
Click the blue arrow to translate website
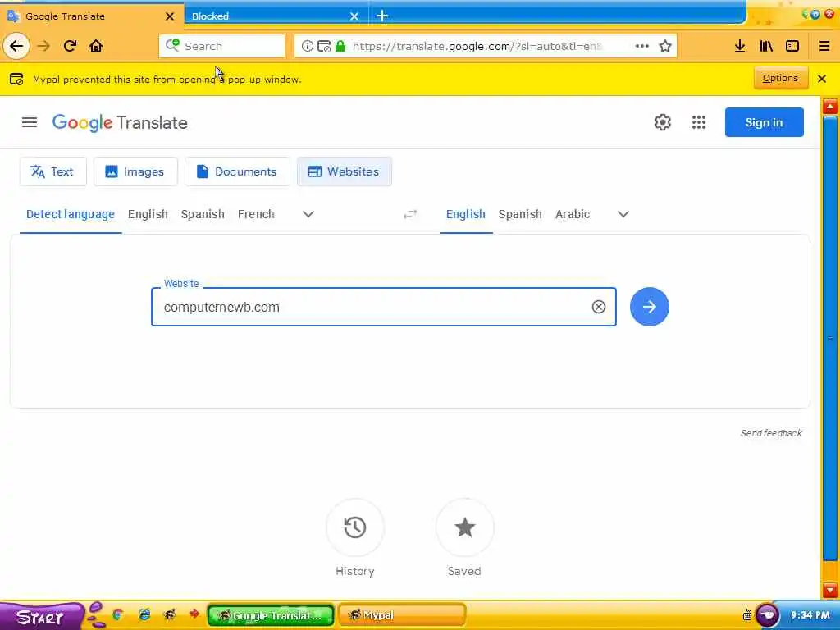[x=650, y=307]
